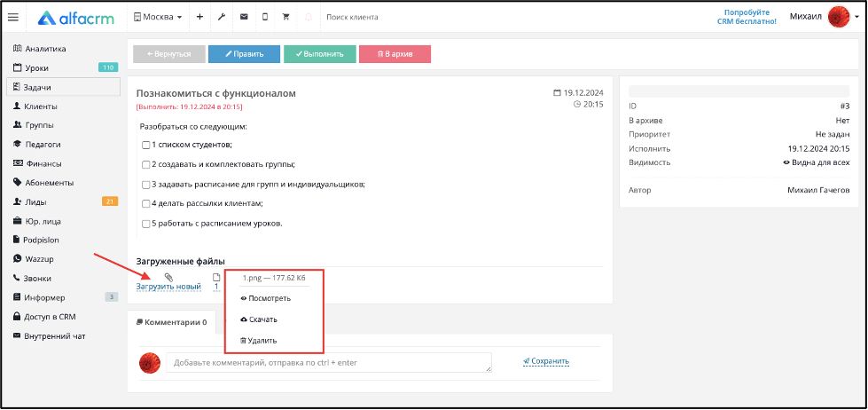Screen dimensions: 868x410
Task: Switch to the Комментарии 0 tab
Action: click(171, 321)
